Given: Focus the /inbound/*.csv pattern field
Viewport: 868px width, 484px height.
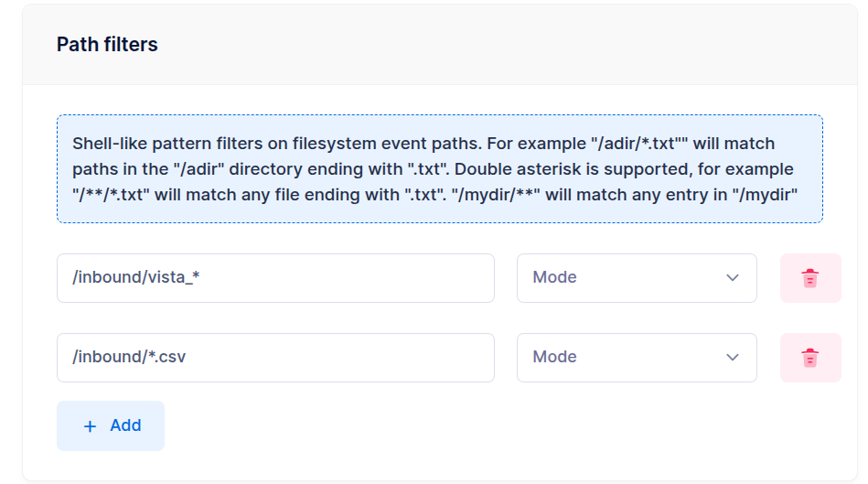Looking at the screenshot, I should pos(275,358).
